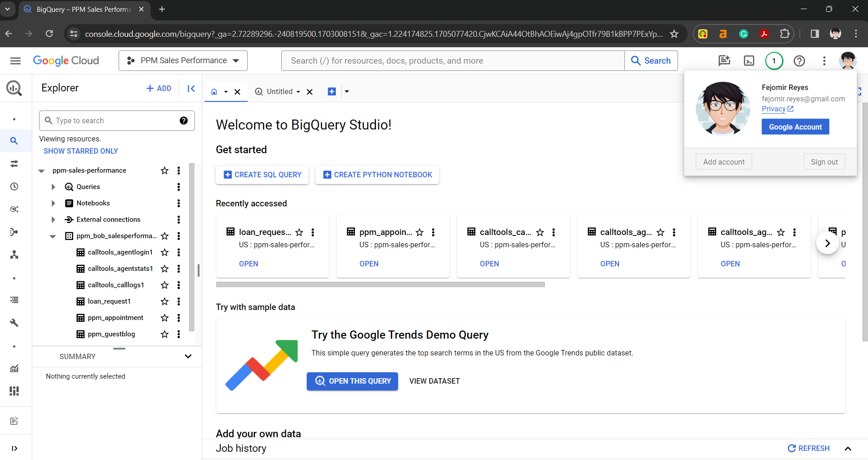Star the calltools_ca... recent card
This screenshot has width=868, height=460.
(540, 232)
